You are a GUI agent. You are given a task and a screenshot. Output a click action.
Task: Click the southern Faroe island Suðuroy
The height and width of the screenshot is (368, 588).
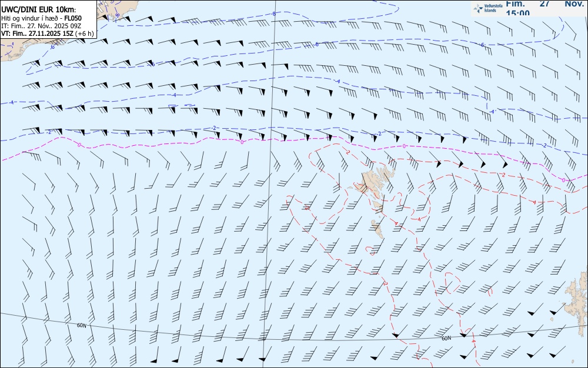tap(377, 229)
